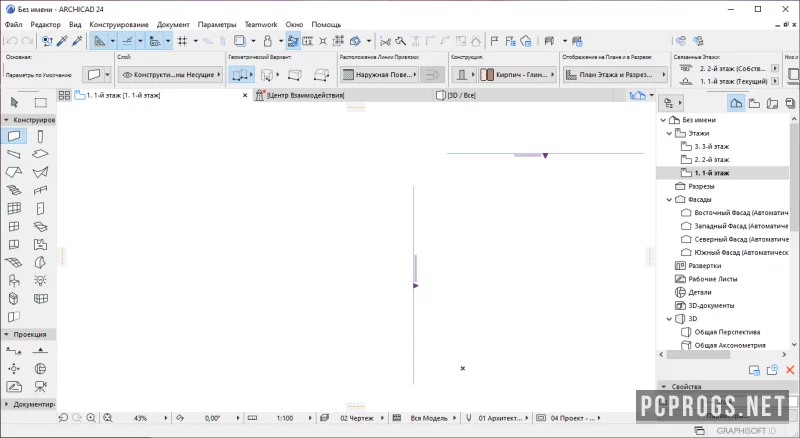This screenshot has width=800, height=438.
Task: Pick up parameters with the eyedropper
Action: coord(62,41)
